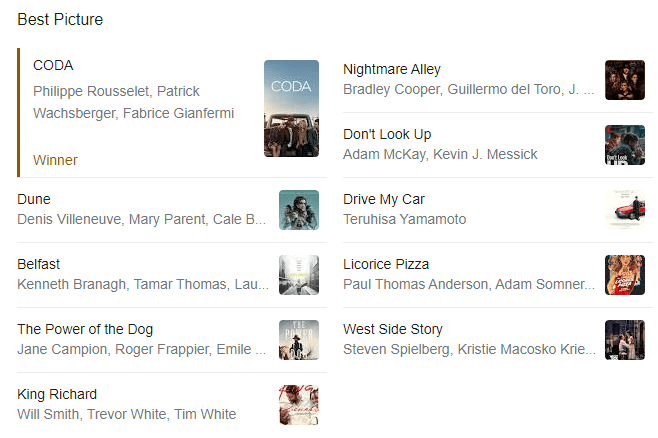658x438 pixels.
Task: Open the CODA title link
Action: 53,65
